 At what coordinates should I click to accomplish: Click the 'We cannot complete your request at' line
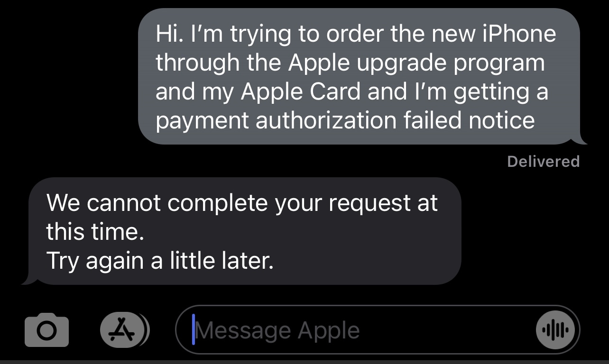(242, 203)
